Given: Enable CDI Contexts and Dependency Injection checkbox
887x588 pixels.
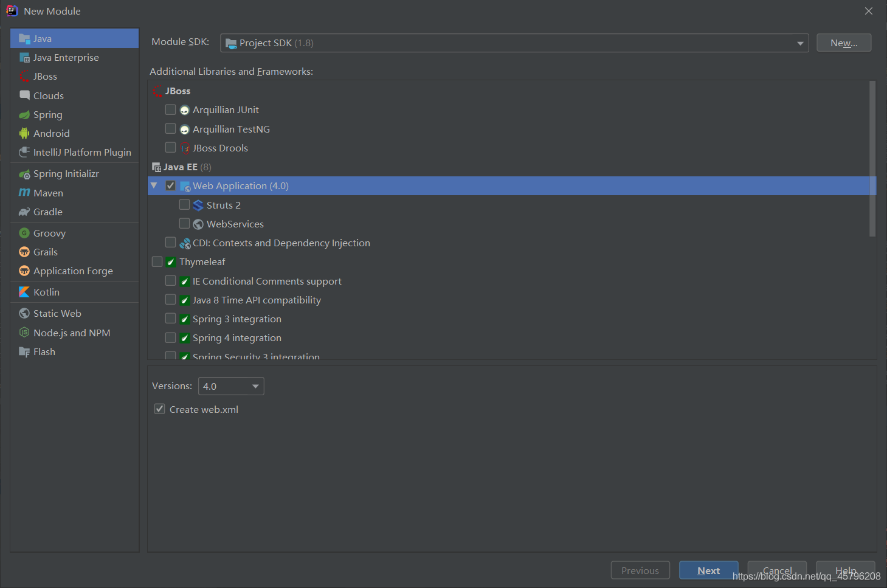Looking at the screenshot, I should coord(171,243).
